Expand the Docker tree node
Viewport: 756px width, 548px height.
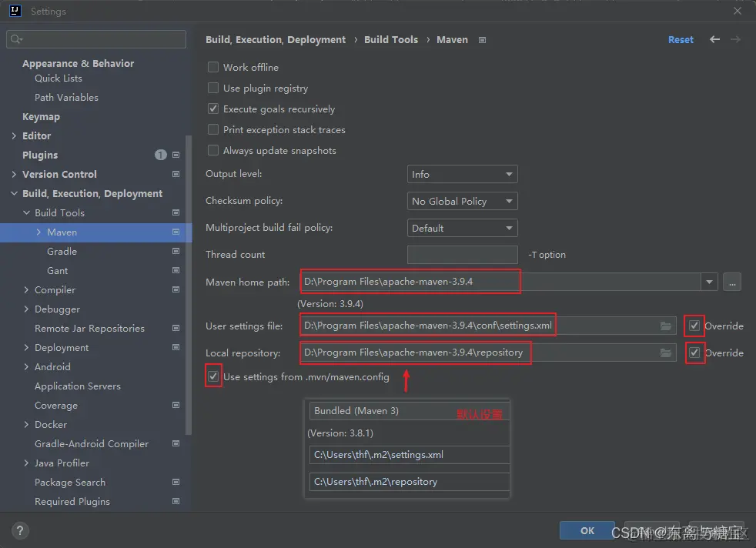pyautogui.click(x=26, y=425)
